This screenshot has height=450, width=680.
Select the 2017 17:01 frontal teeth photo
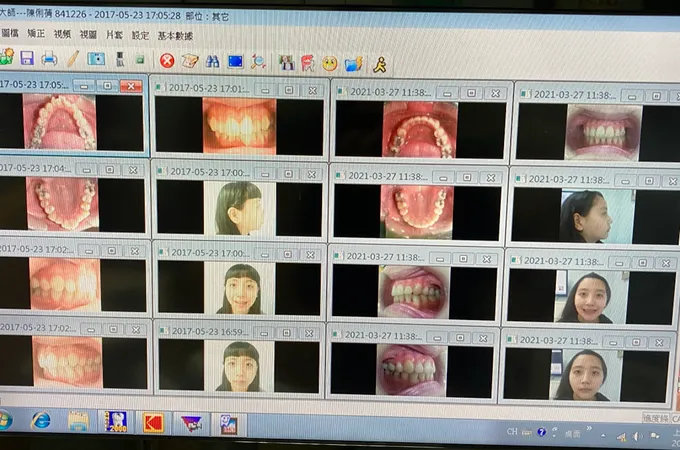tap(239, 126)
